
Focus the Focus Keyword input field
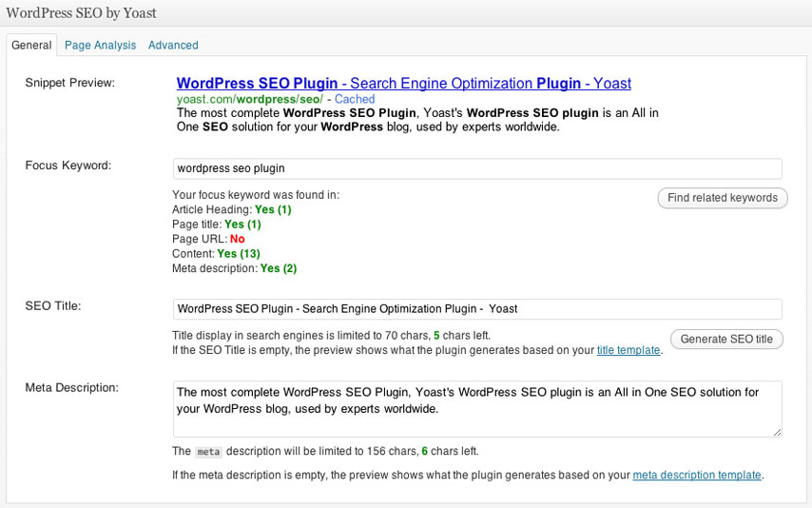[476, 168]
